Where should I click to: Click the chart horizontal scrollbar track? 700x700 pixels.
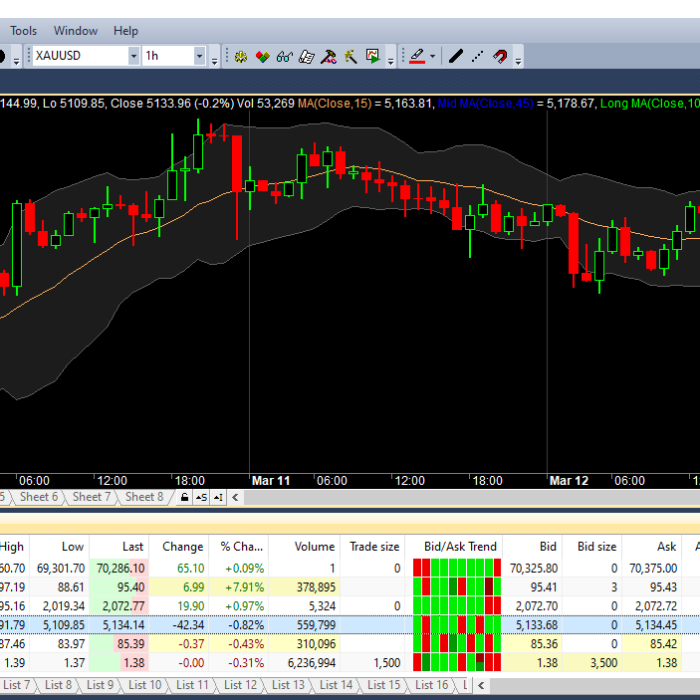(x=471, y=497)
